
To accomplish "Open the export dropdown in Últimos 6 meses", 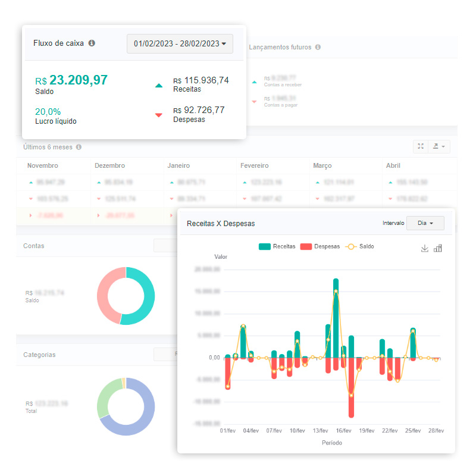I will (441, 146).
